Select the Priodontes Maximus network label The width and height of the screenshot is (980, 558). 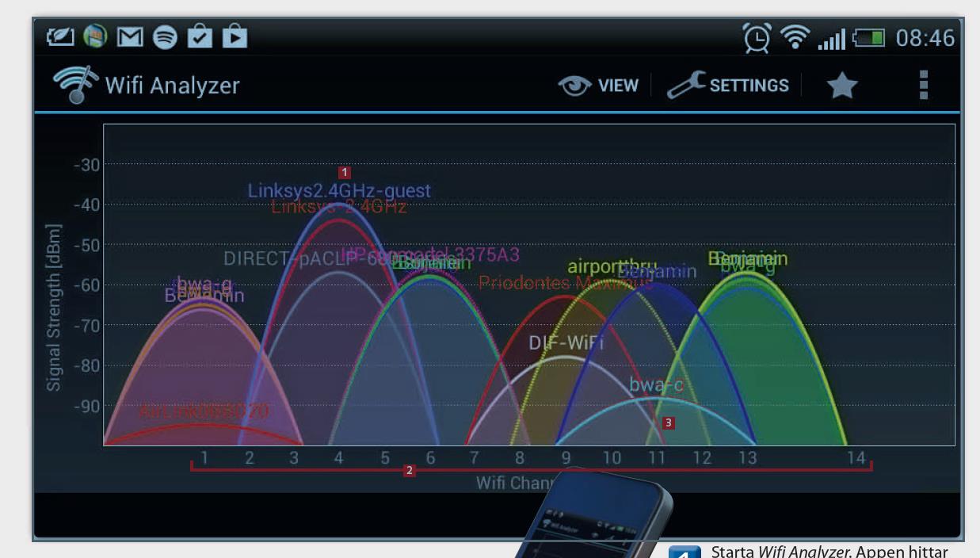[x=566, y=283]
